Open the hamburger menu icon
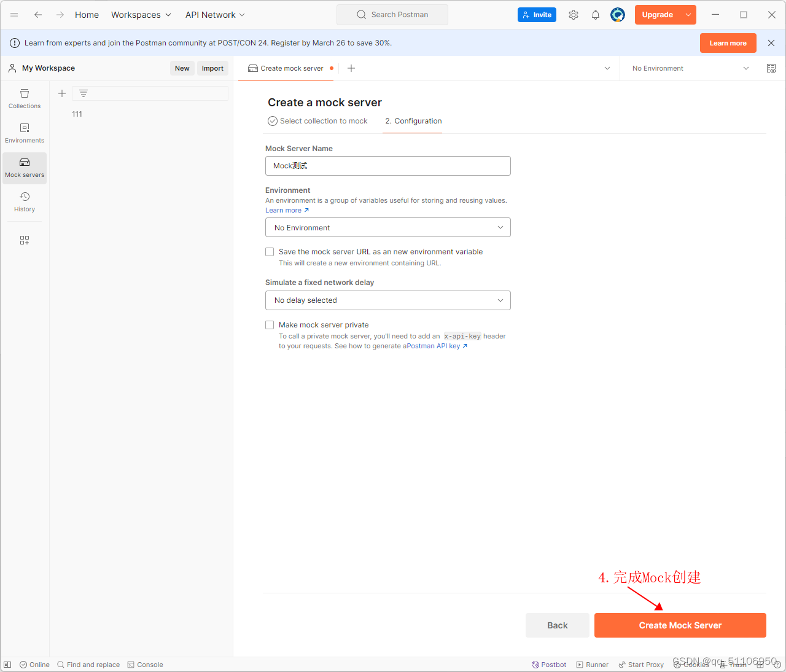 [x=14, y=15]
